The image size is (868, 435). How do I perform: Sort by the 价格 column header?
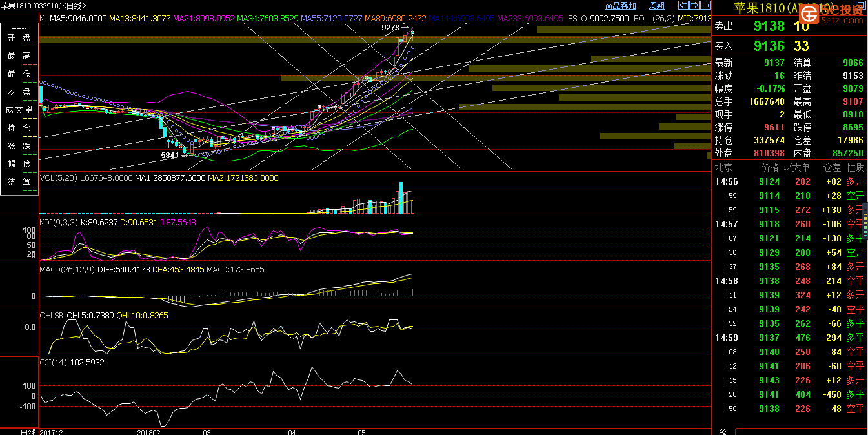[770, 167]
